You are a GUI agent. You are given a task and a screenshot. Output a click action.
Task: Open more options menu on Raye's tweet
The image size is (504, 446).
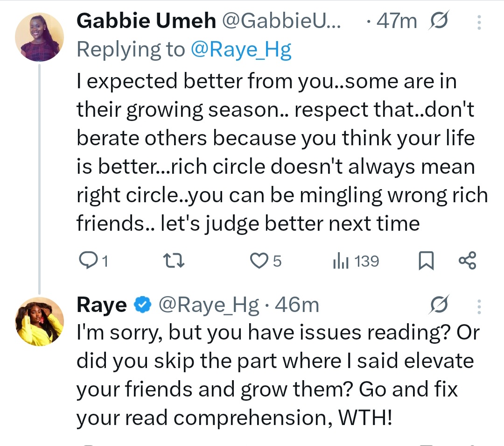point(479,306)
